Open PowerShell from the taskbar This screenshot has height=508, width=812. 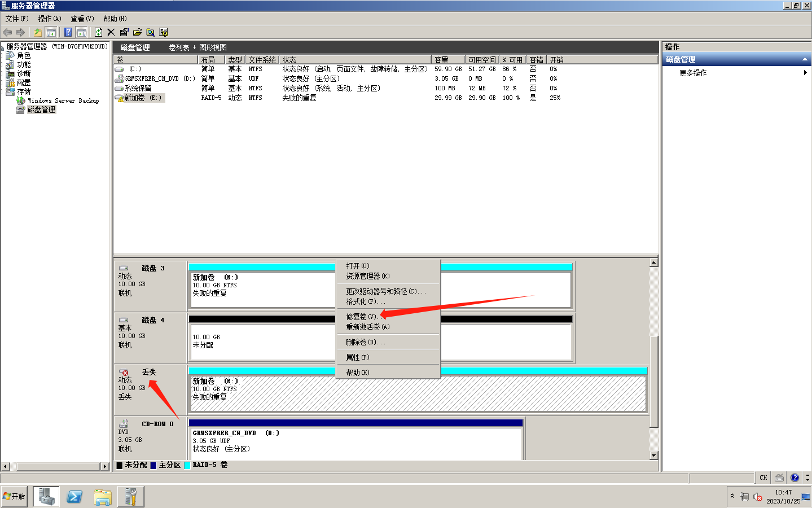pyautogui.click(x=74, y=497)
